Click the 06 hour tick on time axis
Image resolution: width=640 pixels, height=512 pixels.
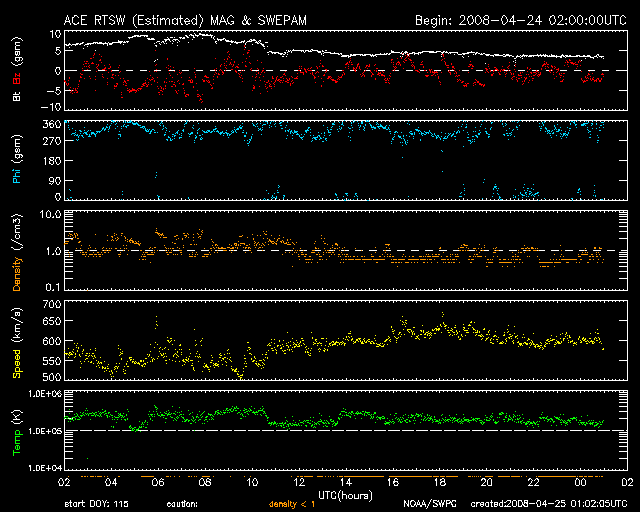[157, 482]
